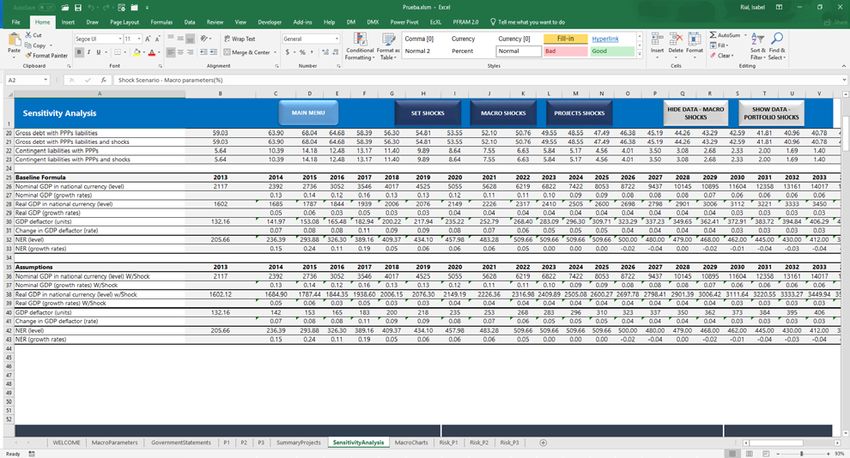Open Format as Table gallery
The height and width of the screenshot is (458, 850).
(388, 46)
